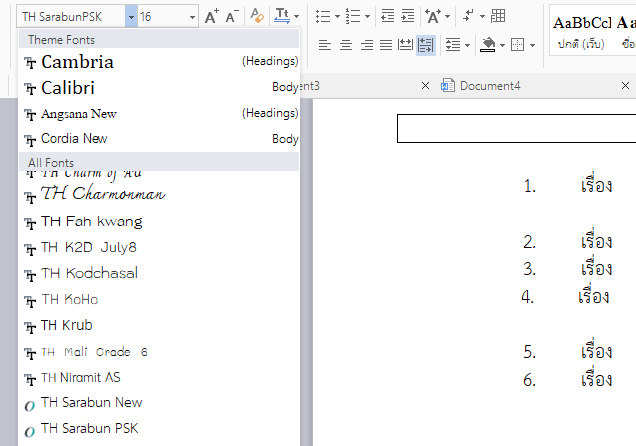Click list item 4 เรื่อง text
This screenshot has width=636, height=446.
click(593, 296)
